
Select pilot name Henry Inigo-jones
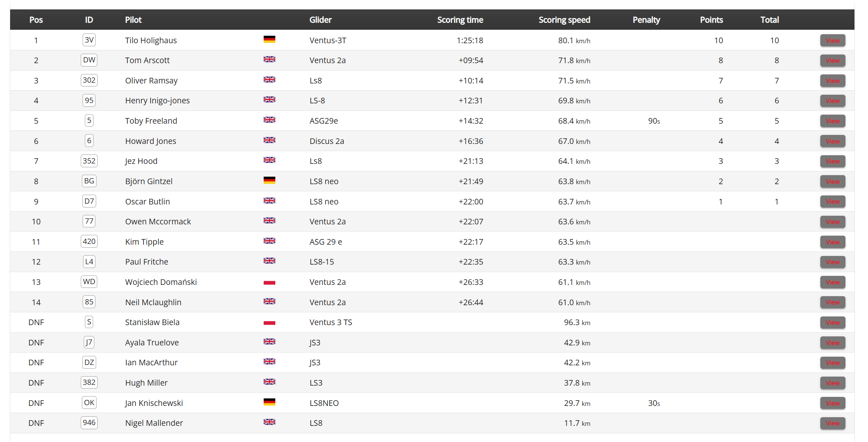[157, 101]
